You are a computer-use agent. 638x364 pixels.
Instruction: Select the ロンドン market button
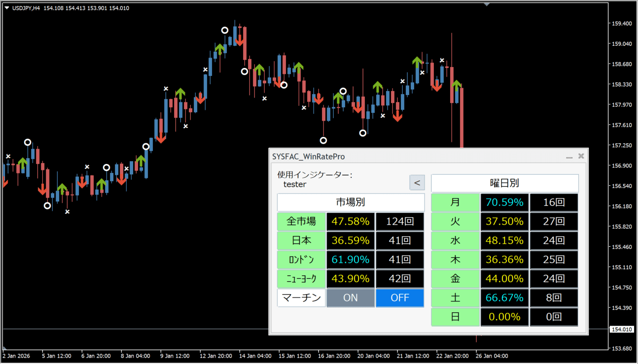pyautogui.click(x=301, y=260)
